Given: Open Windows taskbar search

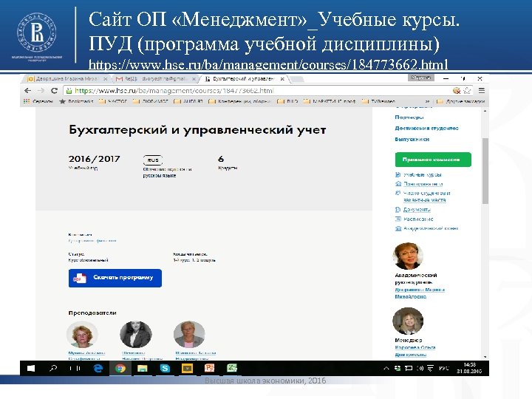Looking at the screenshot, I should (53, 368).
